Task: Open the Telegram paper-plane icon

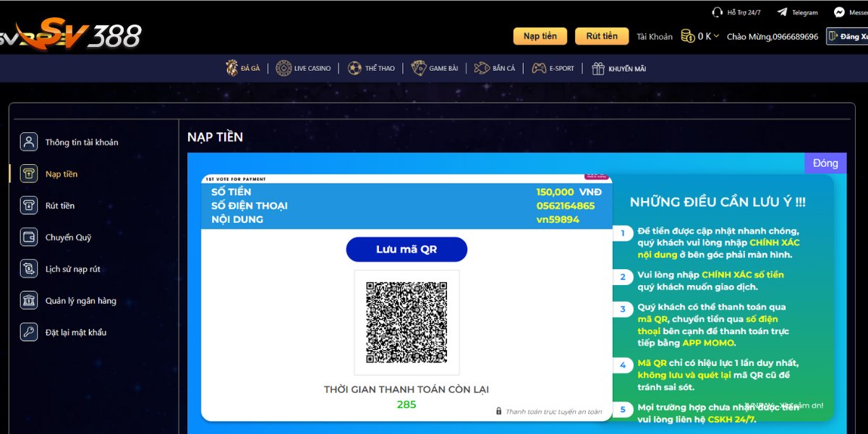Action: pyautogui.click(x=782, y=12)
